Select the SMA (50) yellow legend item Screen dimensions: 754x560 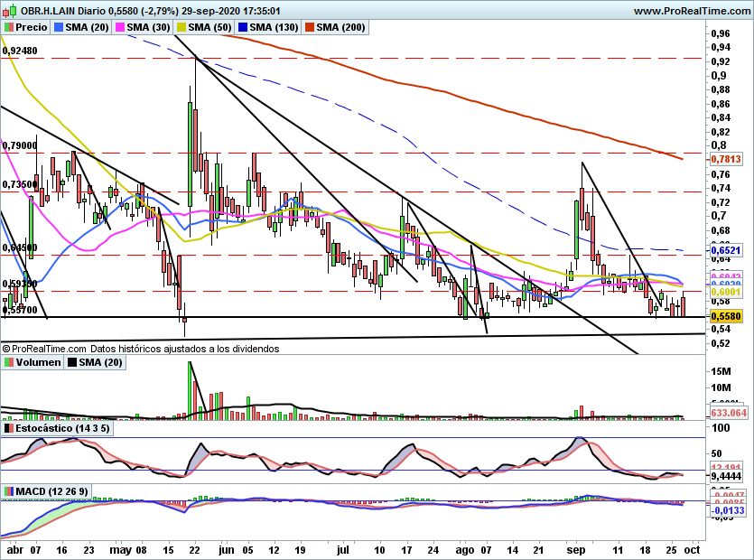203,27
